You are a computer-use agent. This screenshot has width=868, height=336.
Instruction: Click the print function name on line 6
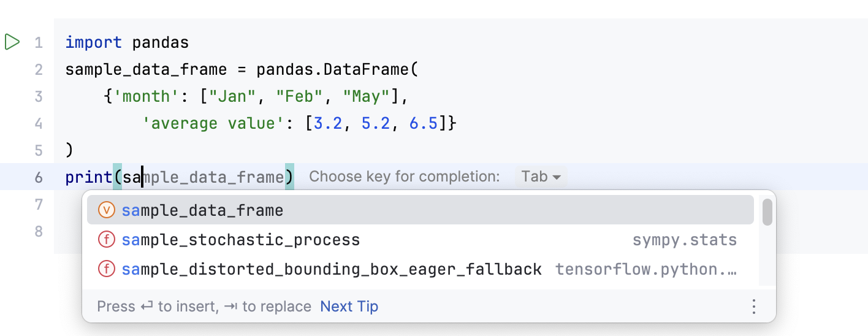pos(88,178)
